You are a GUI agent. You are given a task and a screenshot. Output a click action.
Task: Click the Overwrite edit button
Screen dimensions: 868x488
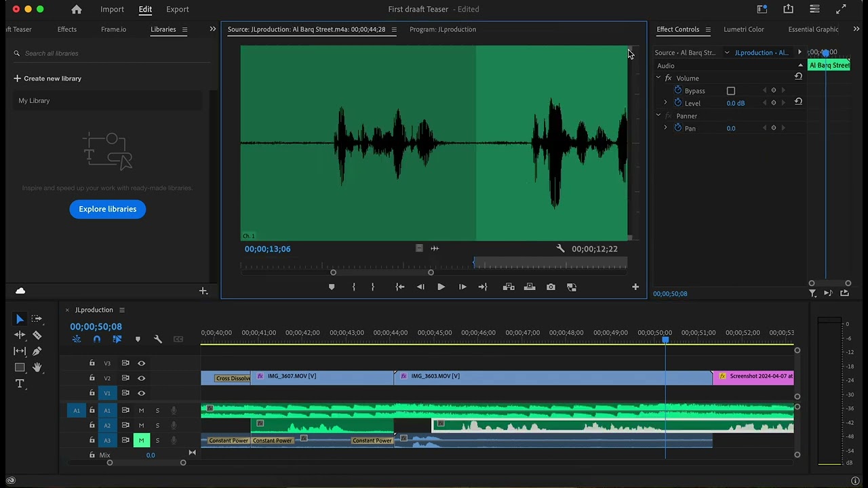coord(530,287)
